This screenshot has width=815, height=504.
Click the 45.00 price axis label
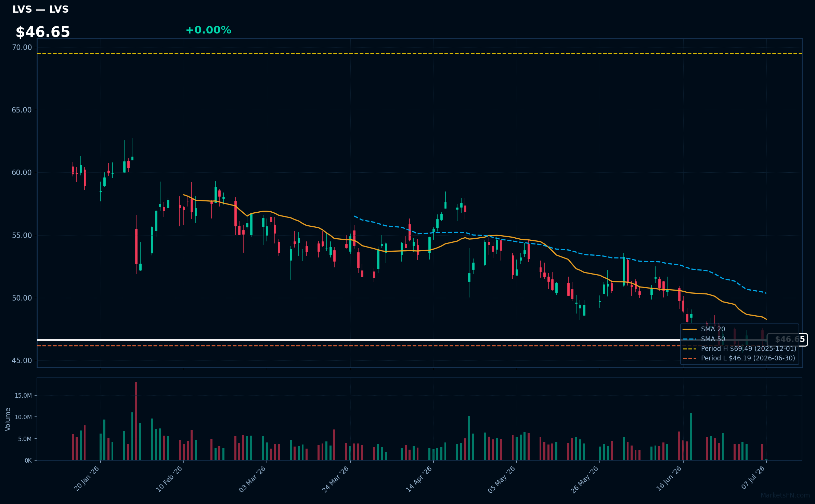click(x=22, y=360)
